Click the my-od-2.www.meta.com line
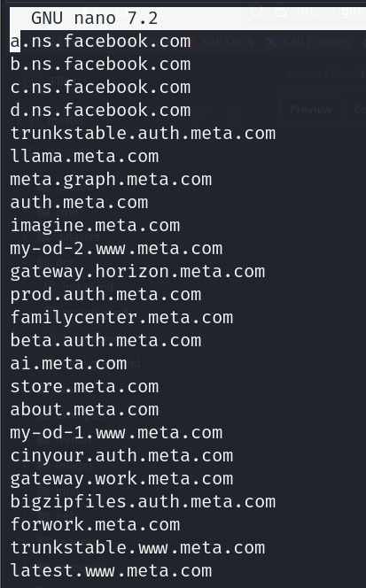 pos(116,249)
